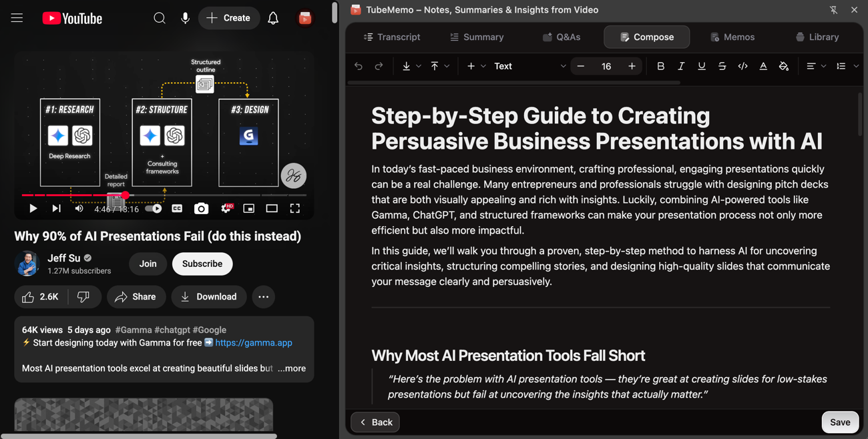Switch to the Transcript tab
This screenshot has width=868, height=439.
[x=392, y=37]
